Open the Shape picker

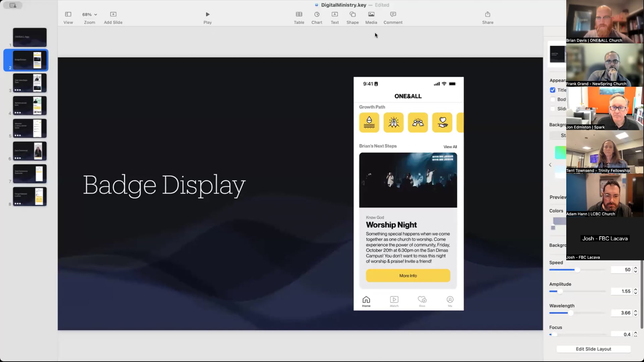(x=353, y=18)
